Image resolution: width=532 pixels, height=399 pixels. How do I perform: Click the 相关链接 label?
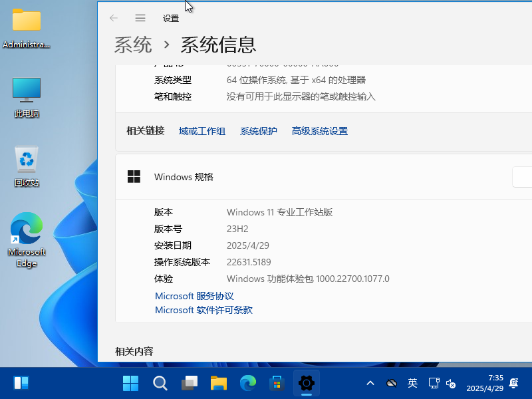(145, 130)
